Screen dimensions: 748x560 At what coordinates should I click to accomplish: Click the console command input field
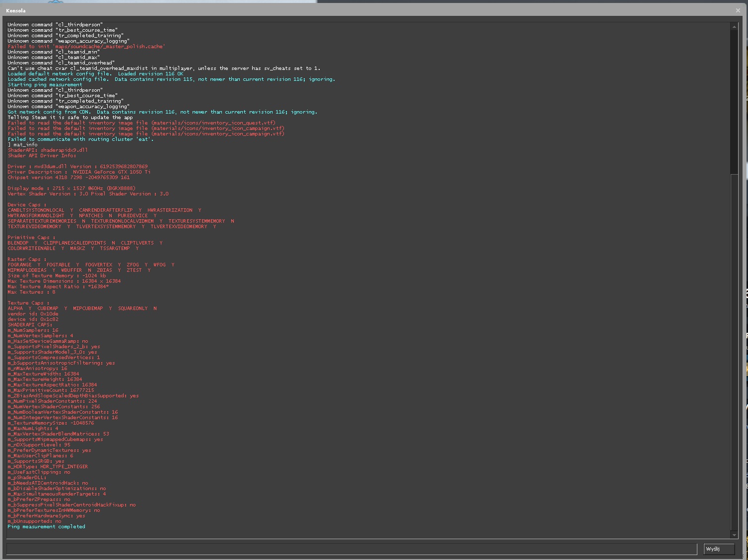[352, 549]
